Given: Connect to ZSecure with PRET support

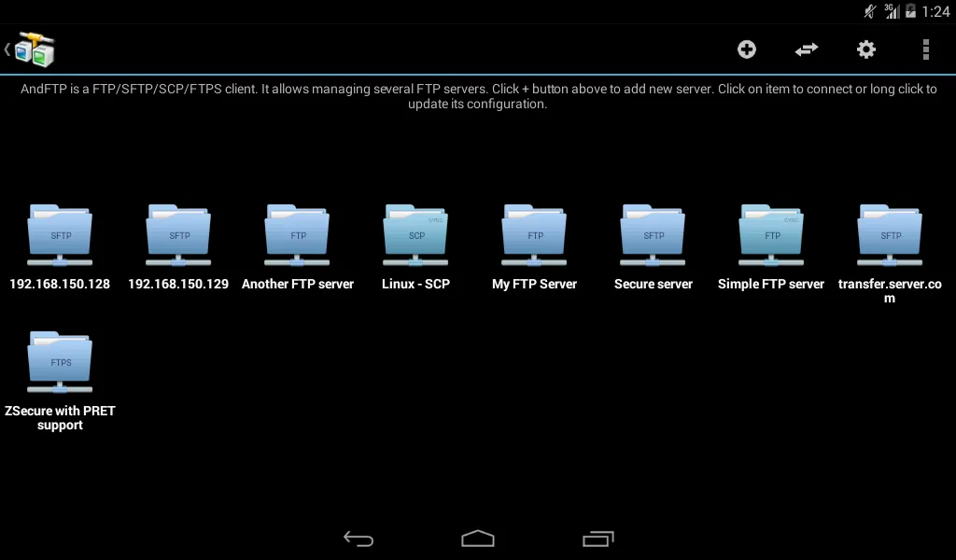Looking at the screenshot, I should click(x=60, y=359).
